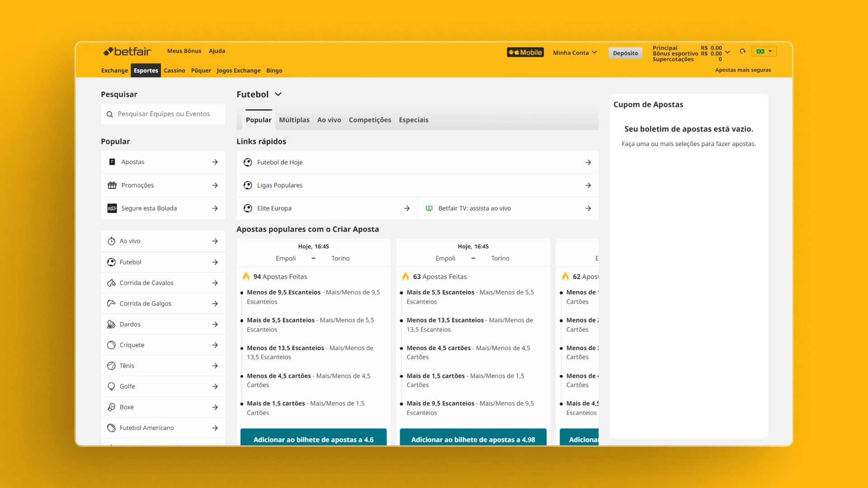Click the Golfe icon
Screen dimensions: 868x488
pos(111,387)
